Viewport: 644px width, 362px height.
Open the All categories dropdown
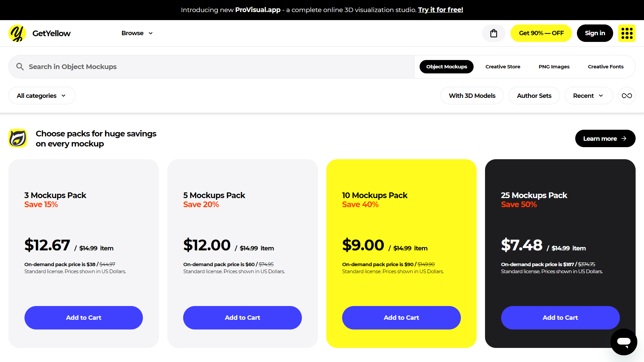click(42, 96)
